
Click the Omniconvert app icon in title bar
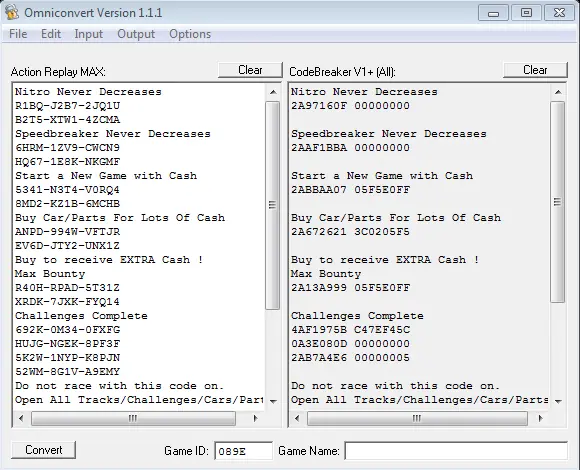coord(12,12)
